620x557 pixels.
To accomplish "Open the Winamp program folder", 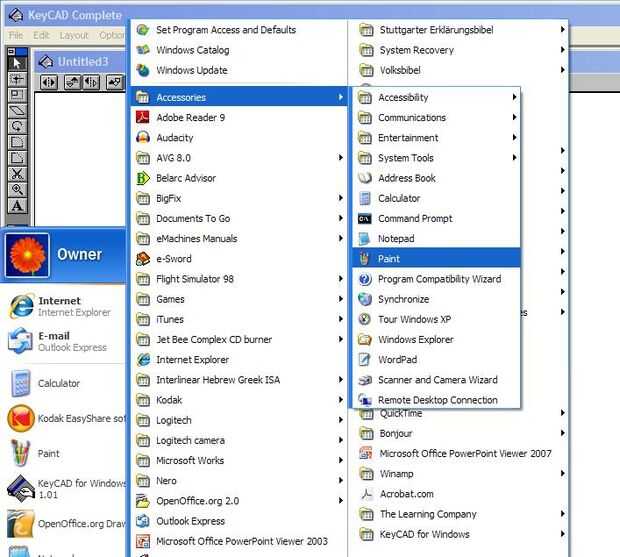I will [x=459, y=474].
